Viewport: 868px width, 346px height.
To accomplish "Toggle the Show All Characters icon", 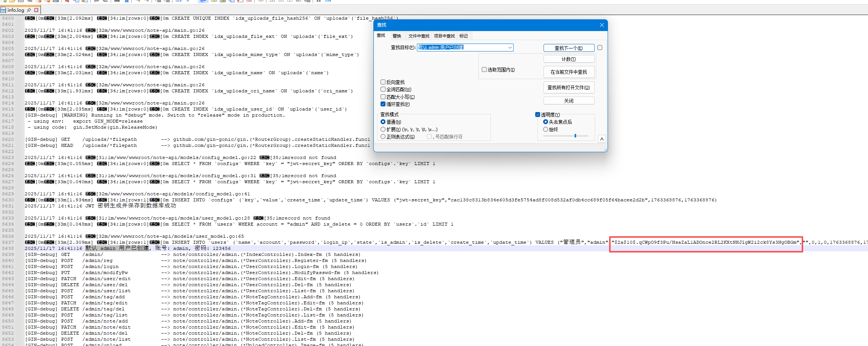I will [188, 2].
